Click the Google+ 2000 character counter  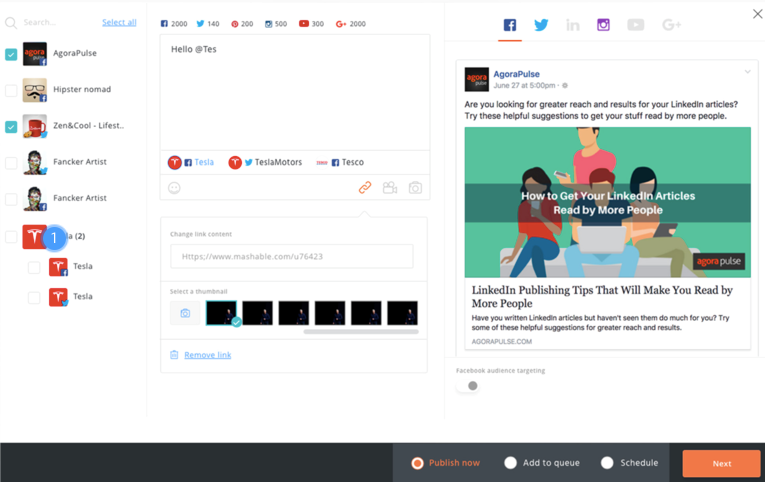click(x=351, y=23)
